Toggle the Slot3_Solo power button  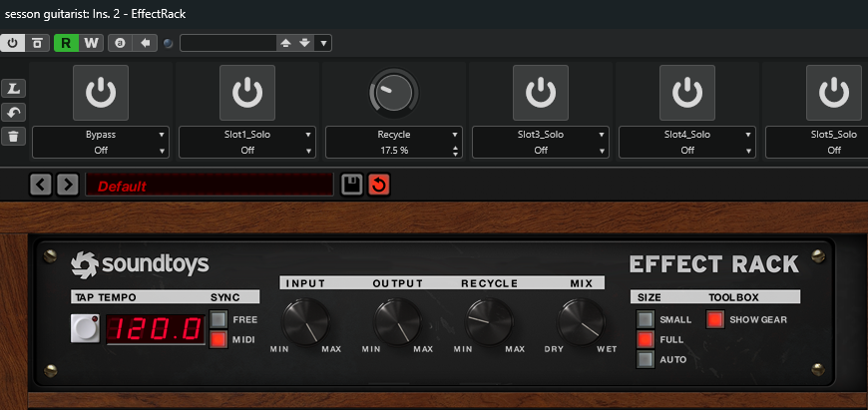(541, 93)
